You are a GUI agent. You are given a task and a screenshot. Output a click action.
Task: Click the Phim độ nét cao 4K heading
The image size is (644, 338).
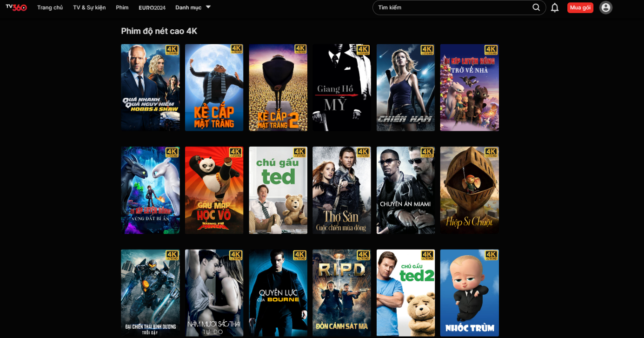pos(159,31)
